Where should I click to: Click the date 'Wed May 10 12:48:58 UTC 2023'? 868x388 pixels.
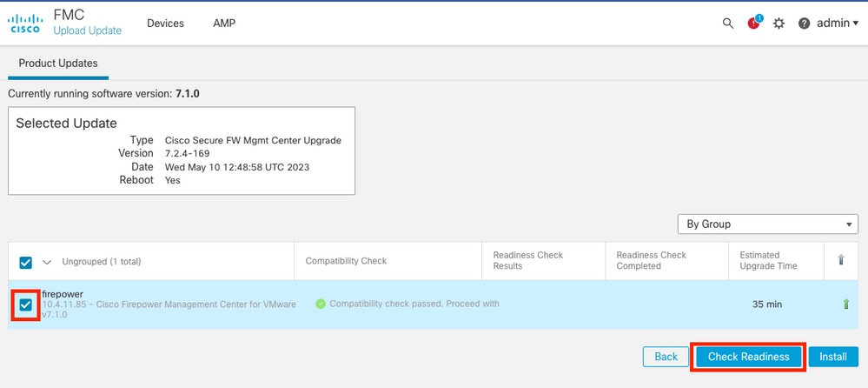237,167
